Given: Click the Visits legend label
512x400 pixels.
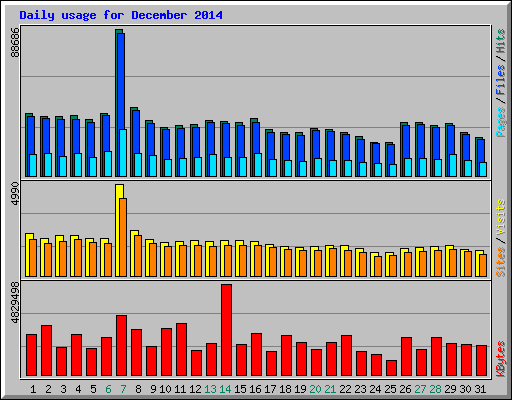Looking at the screenshot, I should tap(501, 217).
